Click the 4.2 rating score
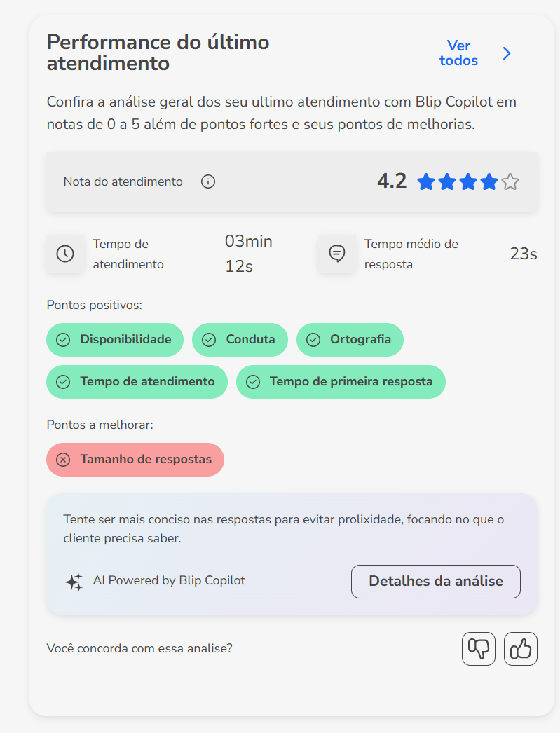Viewport: 560px width, 733px height. 392,181
